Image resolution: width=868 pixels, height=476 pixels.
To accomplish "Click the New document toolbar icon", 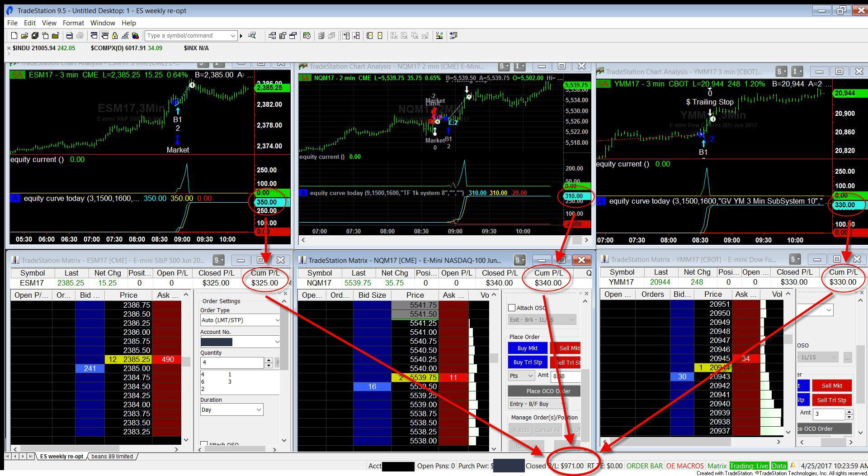I will pyautogui.click(x=14, y=36).
